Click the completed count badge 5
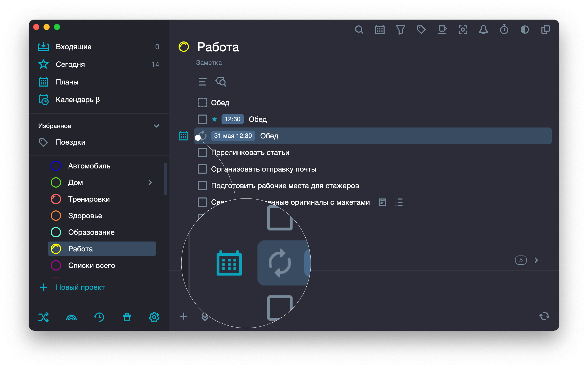 521,260
